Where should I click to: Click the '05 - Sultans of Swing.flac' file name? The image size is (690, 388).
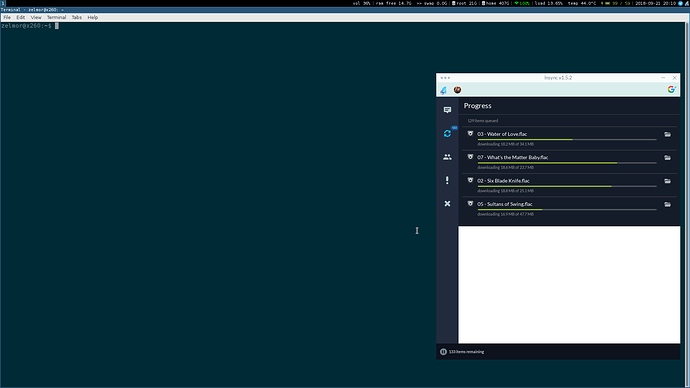click(x=505, y=204)
